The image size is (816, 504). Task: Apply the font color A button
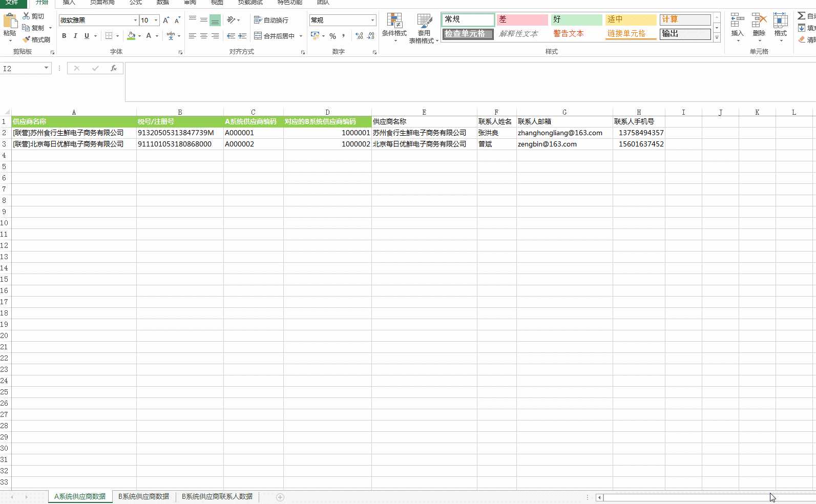(149, 36)
